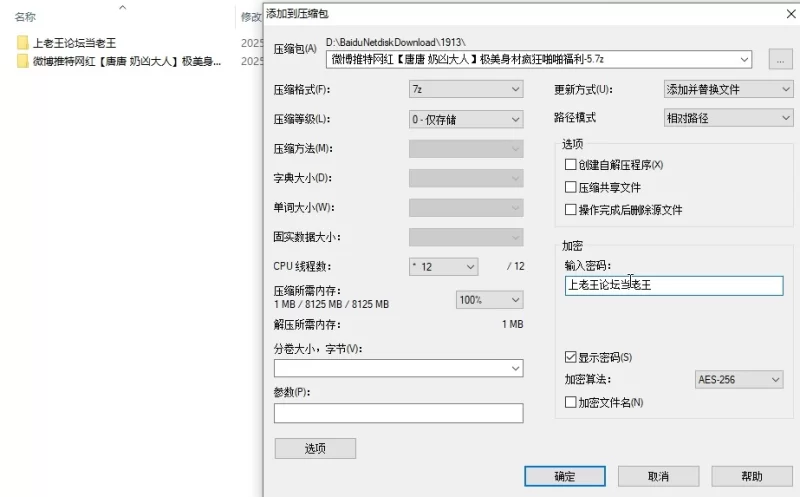The width and height of the screenshot is (800, 497).
Task: Open 更新方式 添加并替换文件 dropdown
Action: (x=728, y=89)
